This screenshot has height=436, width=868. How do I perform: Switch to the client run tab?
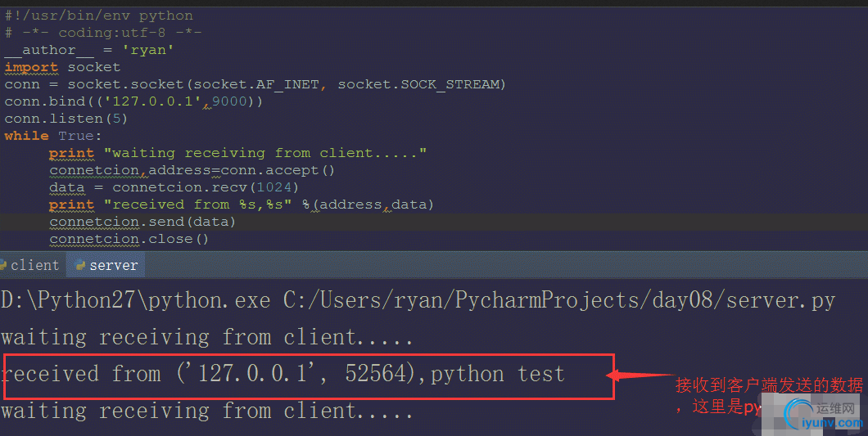coord(34,265)
